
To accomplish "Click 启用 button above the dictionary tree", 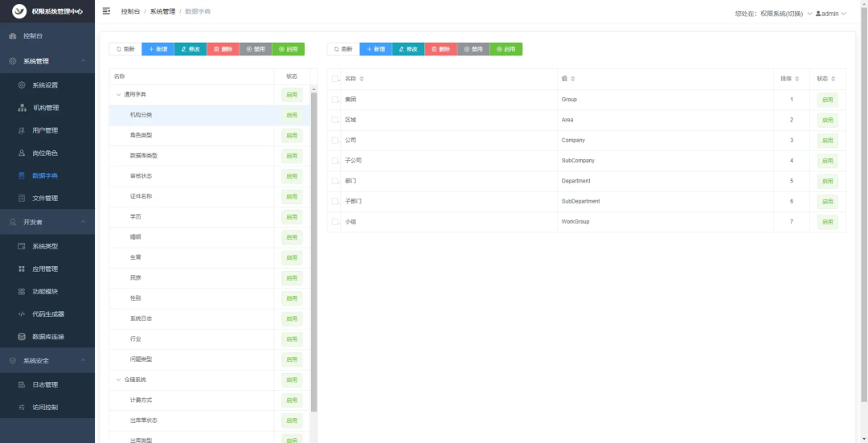I will tap(289, 49).
